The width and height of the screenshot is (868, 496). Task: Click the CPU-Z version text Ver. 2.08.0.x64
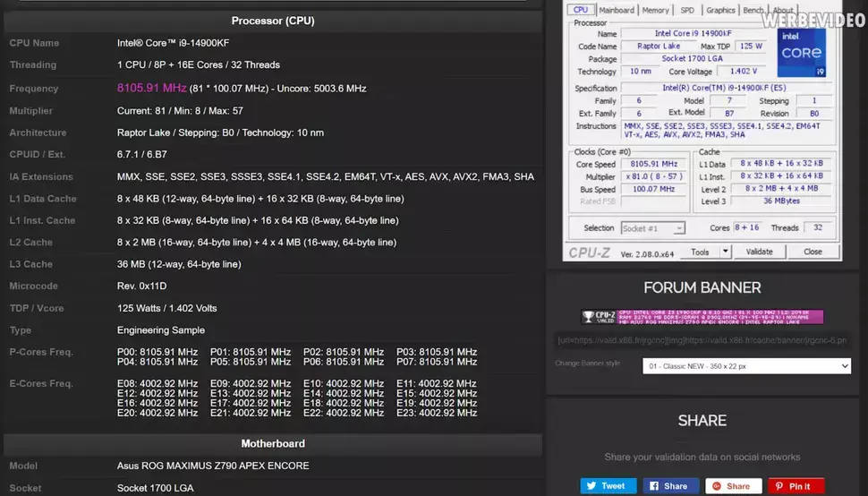[x=647, y=254]
